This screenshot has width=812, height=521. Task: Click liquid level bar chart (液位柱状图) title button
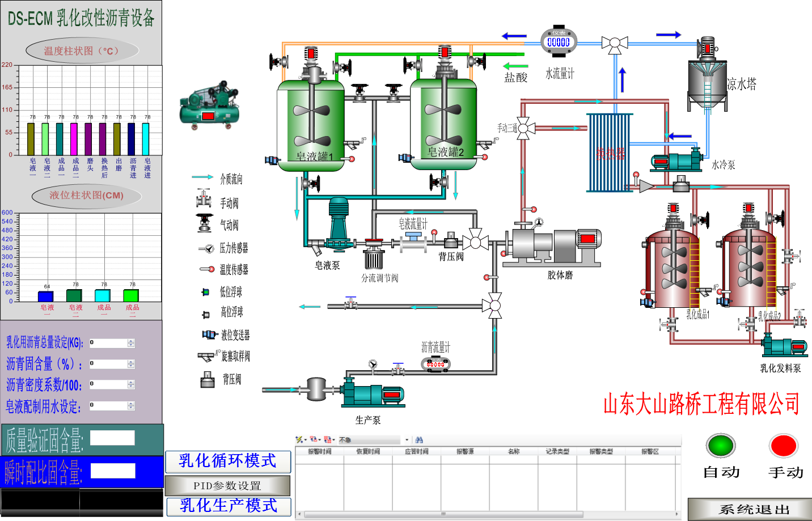pos(87,196)
